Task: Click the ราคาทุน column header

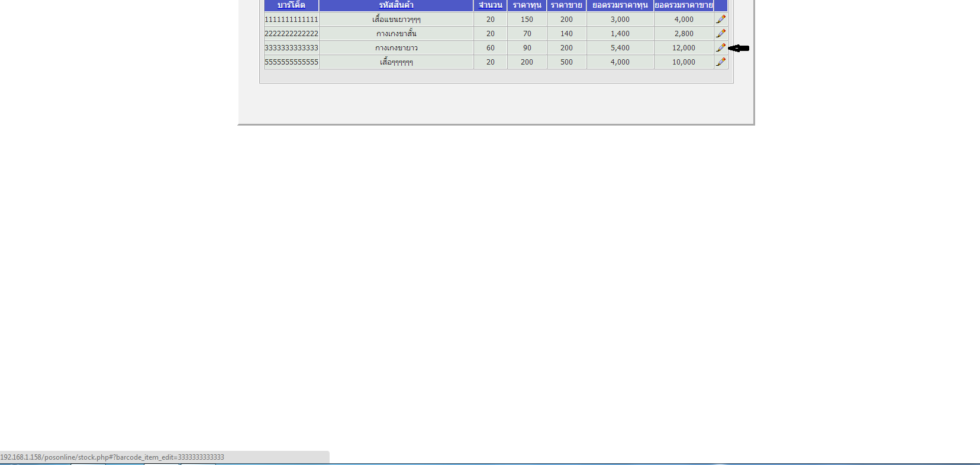Action: pos(527,5)
